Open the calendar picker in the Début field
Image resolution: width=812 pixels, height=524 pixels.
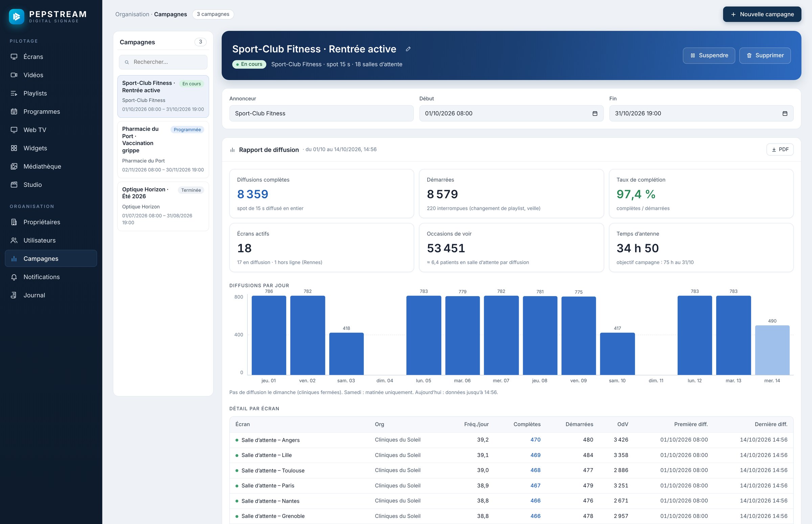(595, 113)
